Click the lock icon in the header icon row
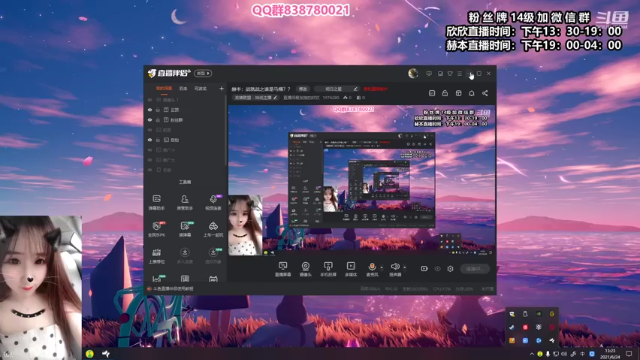This screenshot has width=640, height=360. (445, 93)
